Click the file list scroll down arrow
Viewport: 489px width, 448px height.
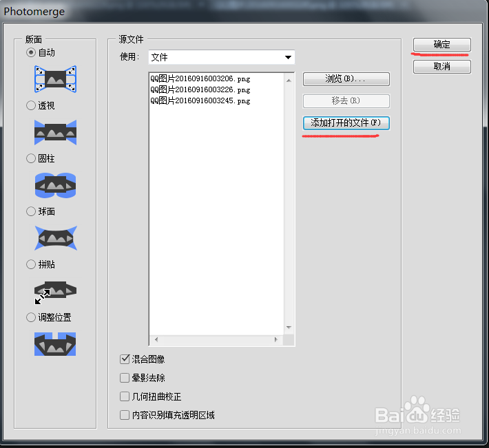[x=289, y=328]
